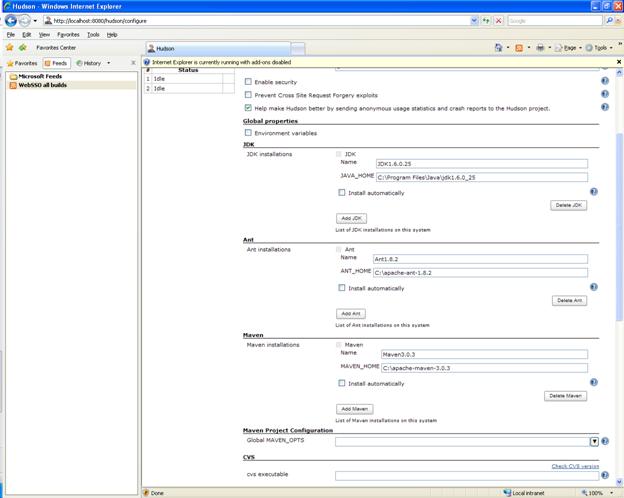The width and height of the screenshot is (624, 498).
Task: Close the add-ons disabled information bar
Action: (x=619, y=62)
